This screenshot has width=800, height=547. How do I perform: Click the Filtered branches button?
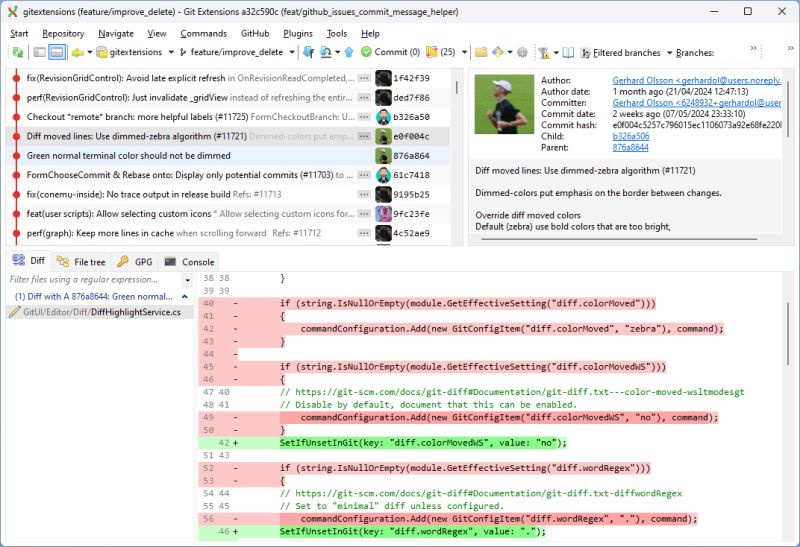point(620,53)
